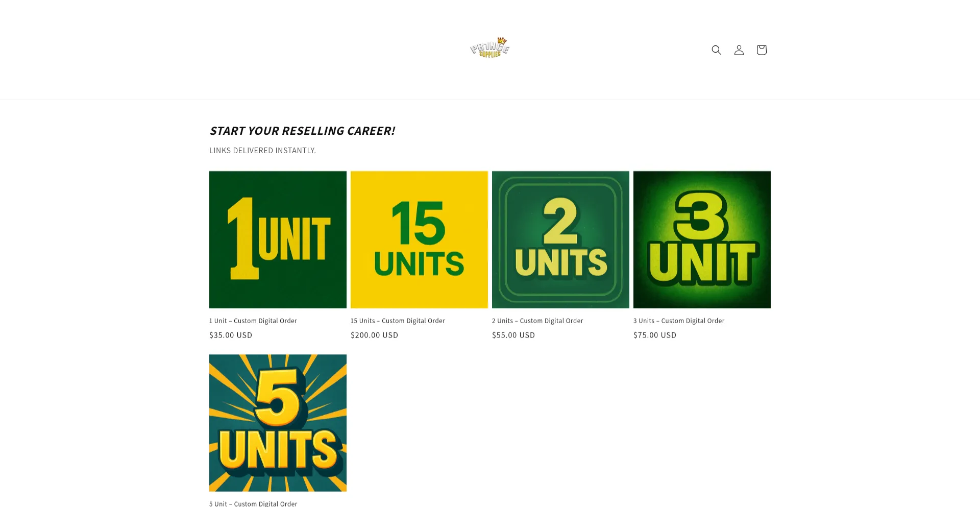Click the $75.00 USD price
Screen dimensions: 980x507
pos(655,335)
